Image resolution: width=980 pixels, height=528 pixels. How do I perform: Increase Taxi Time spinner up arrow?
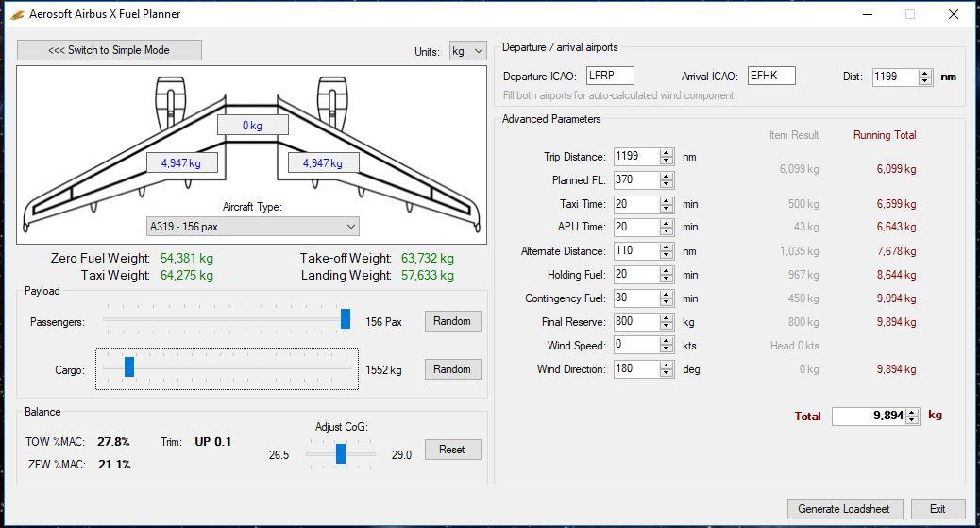click(x=667, y=200)
